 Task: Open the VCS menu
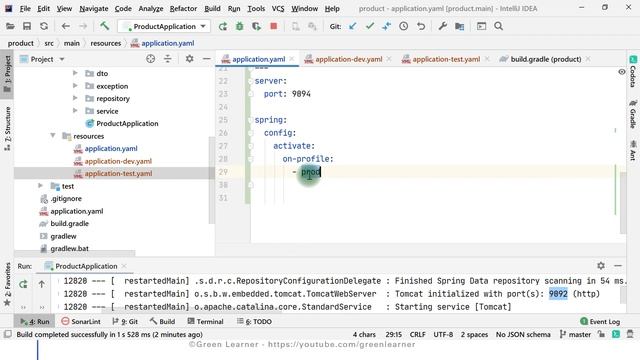pos(278,8)
